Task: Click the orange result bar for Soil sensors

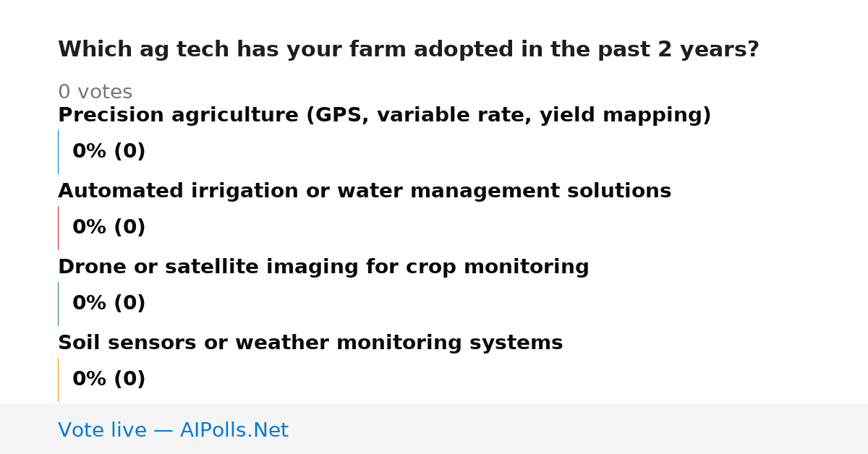Action: pos(58,380)
